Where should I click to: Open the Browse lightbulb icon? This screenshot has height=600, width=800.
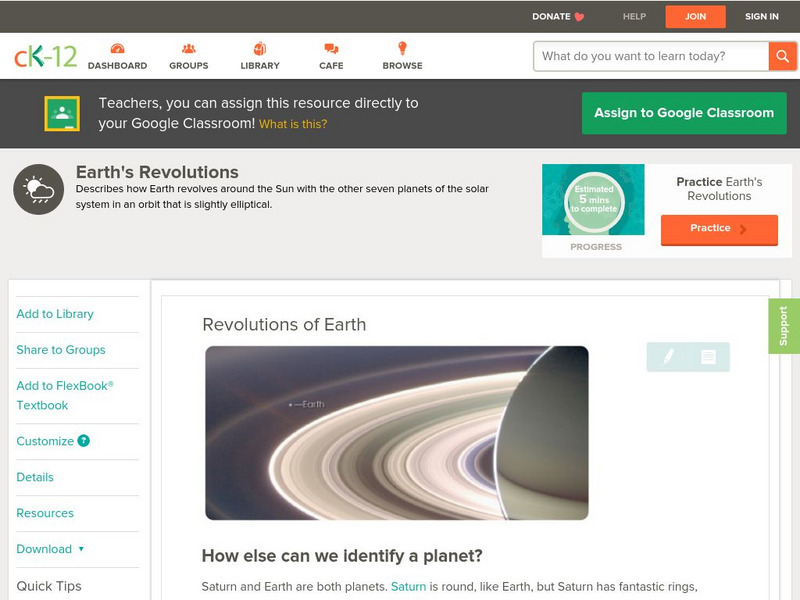click(x=402, y=48)
